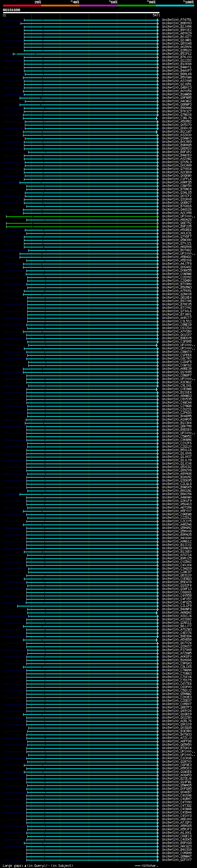Select hit UniRef100_A5B4D2
This screenshot has width=197, height=868.
[x=176, y=257]
